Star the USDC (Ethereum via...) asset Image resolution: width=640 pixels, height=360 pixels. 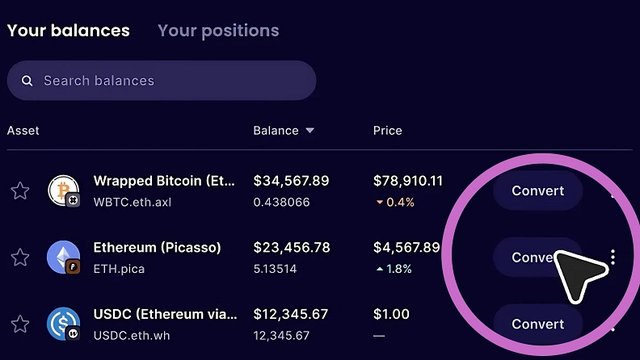tap(20, 324)
